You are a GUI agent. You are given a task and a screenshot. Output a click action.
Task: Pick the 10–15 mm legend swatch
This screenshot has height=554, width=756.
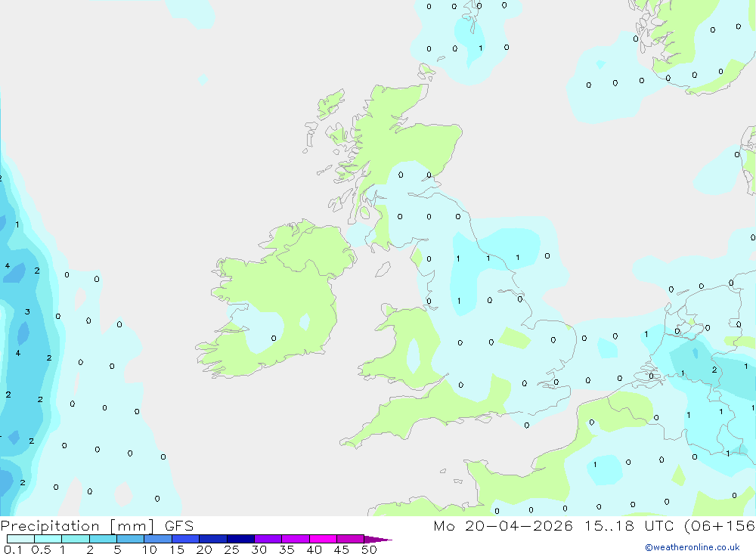tap(158, 539)
